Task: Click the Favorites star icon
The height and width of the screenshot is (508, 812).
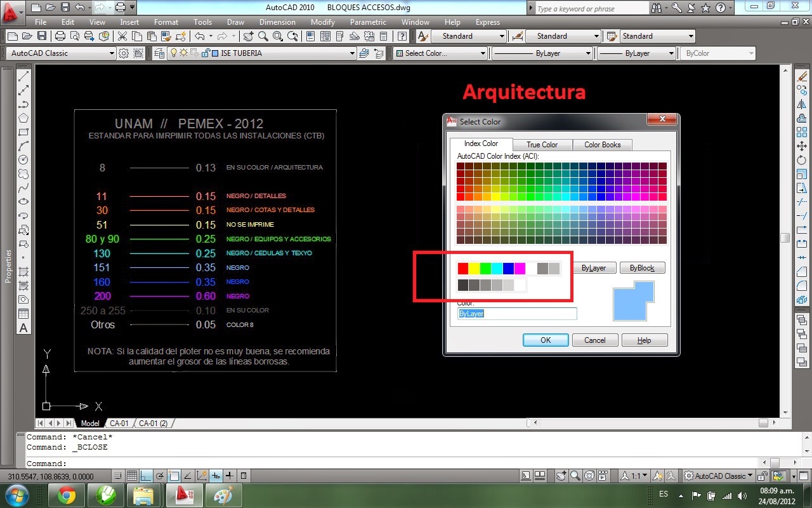Action: pos(706,9)
